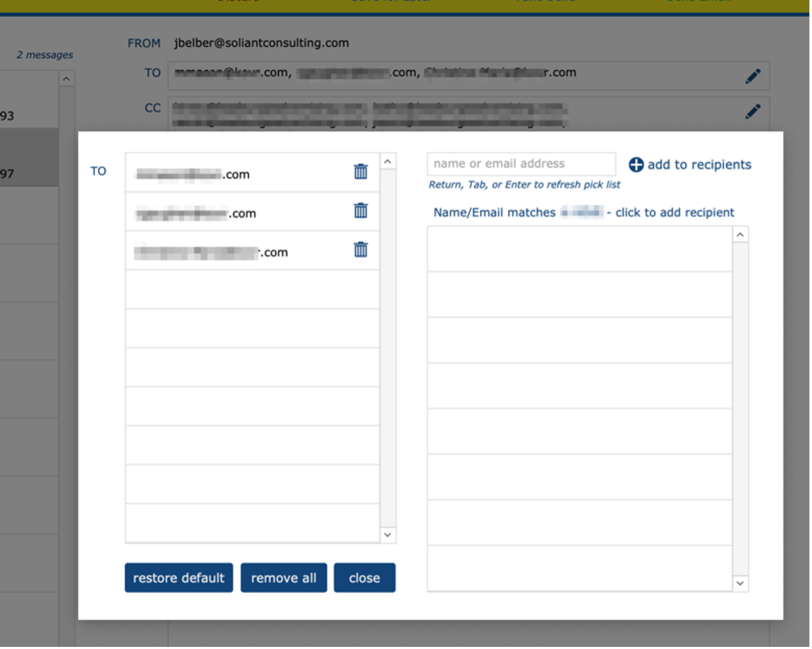Click up arrow of the message list scrollbar
812x649 pixels.
[66, 78]
